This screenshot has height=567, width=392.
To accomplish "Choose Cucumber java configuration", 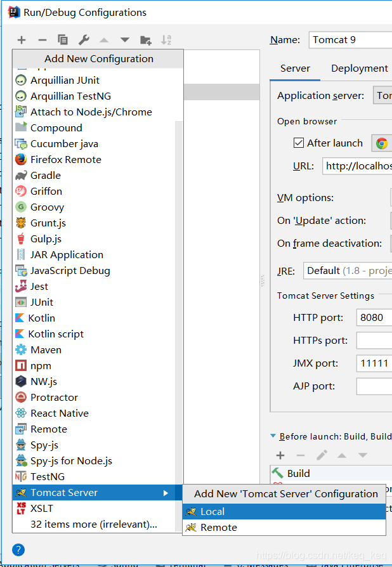I will (x=94, y=144).
